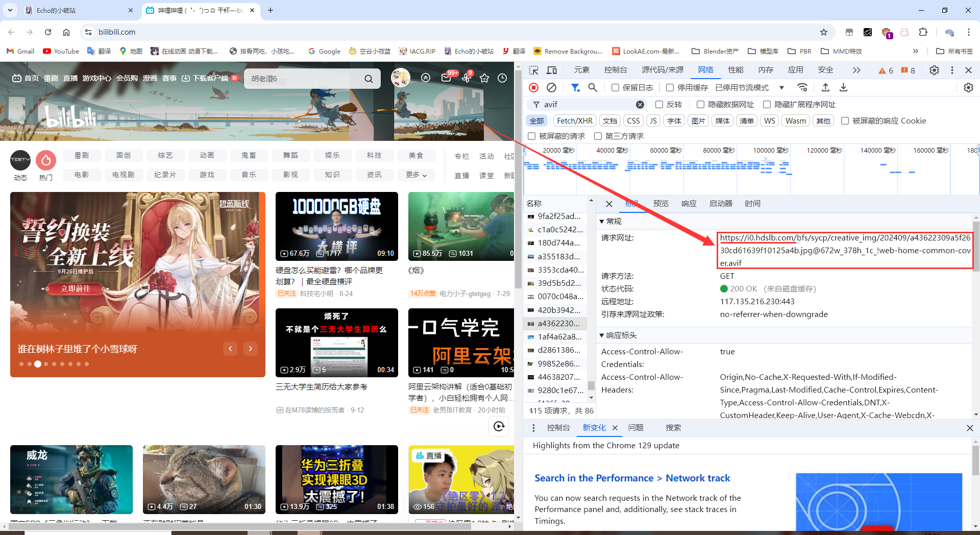The height and width of the screenshot is (535, 980).
Task: Open the 100000GB硬盘 video thumbnail
Action: point(337,226)
